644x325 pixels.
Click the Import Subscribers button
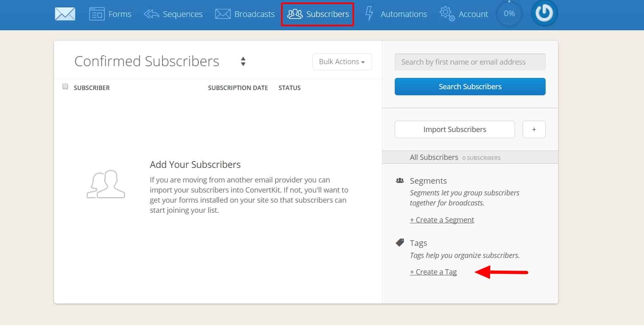(455, 129)
